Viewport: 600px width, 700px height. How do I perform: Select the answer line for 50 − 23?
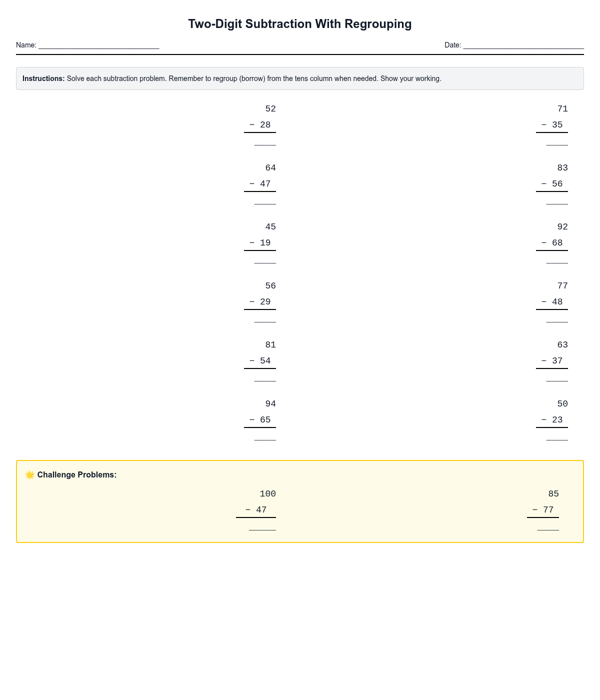click(x=557, y=436)
